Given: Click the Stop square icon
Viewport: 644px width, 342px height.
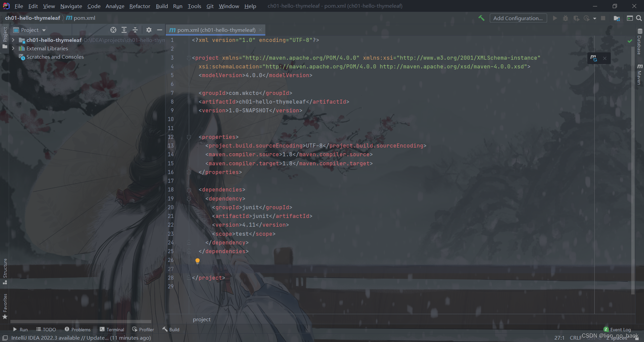Looking at the screenshot, I should tap(603, 18).
